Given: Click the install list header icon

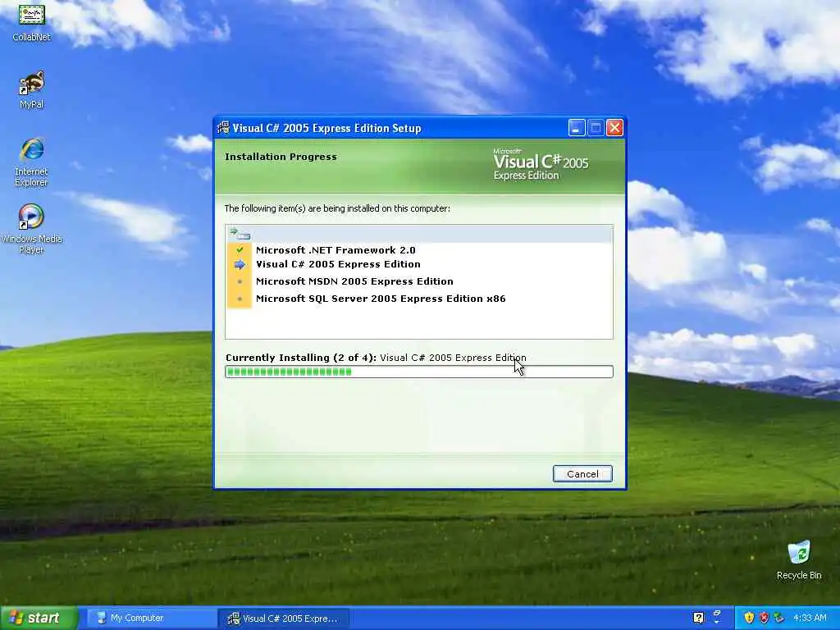Looking at the screenshot, I should (x=240, y=234).
